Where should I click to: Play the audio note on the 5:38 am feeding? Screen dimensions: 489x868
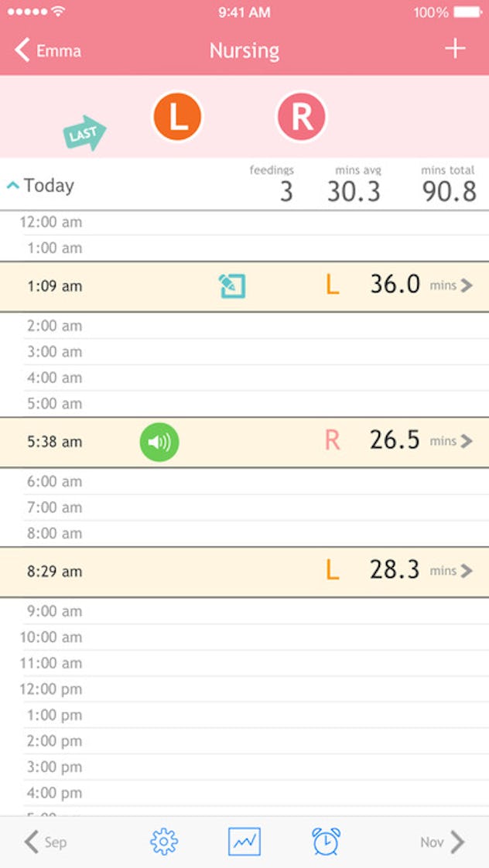[159, 442]
